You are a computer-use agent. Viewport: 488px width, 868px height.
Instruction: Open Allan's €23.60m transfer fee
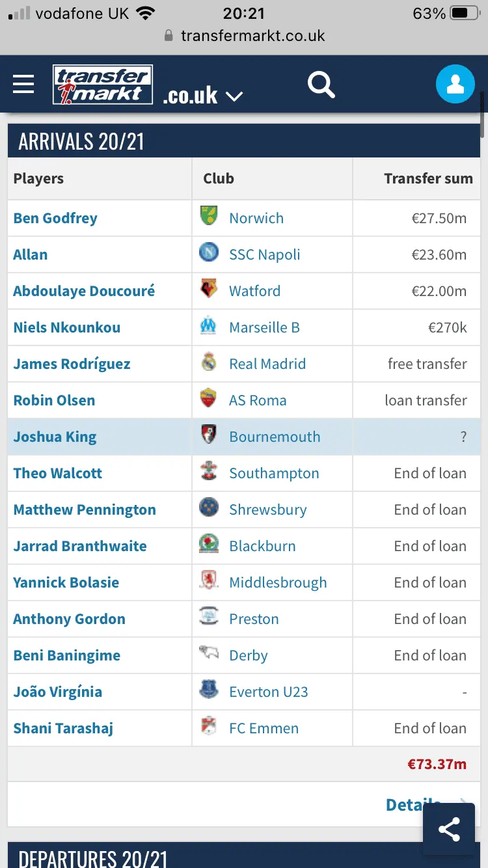click(x=439, y=254)
